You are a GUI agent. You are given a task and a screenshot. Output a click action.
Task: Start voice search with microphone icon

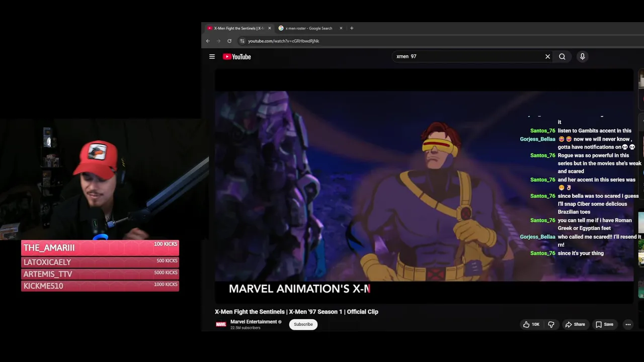click(x=582, y=57)
